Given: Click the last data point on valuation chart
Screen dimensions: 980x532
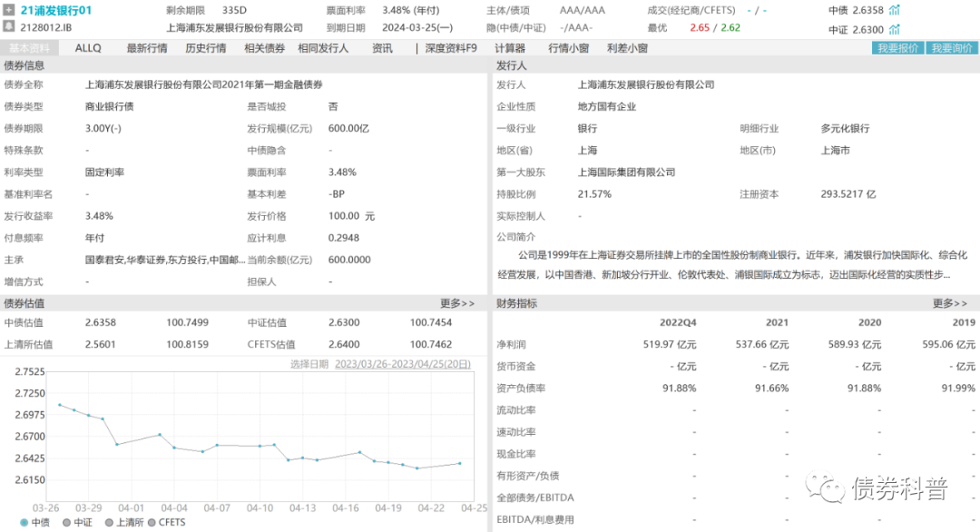Looking at the screenshot, I should 460,463.
